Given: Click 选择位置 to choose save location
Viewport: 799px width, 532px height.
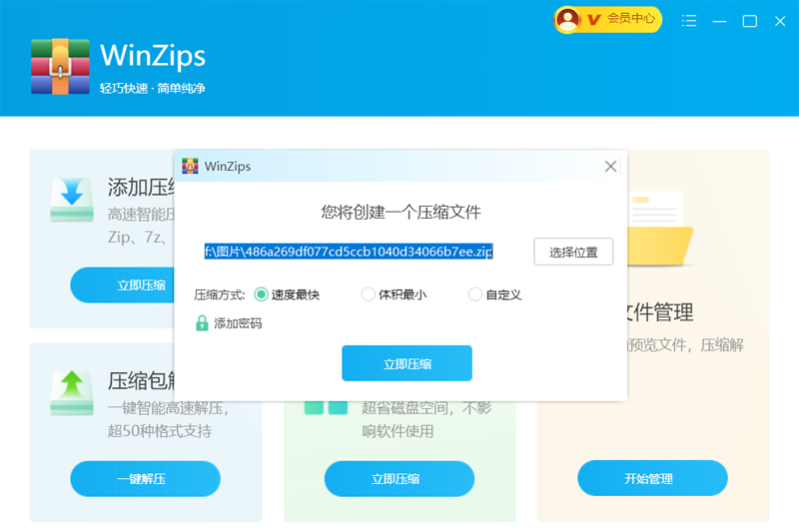Looking at the screenshot, I should [573, 252].
